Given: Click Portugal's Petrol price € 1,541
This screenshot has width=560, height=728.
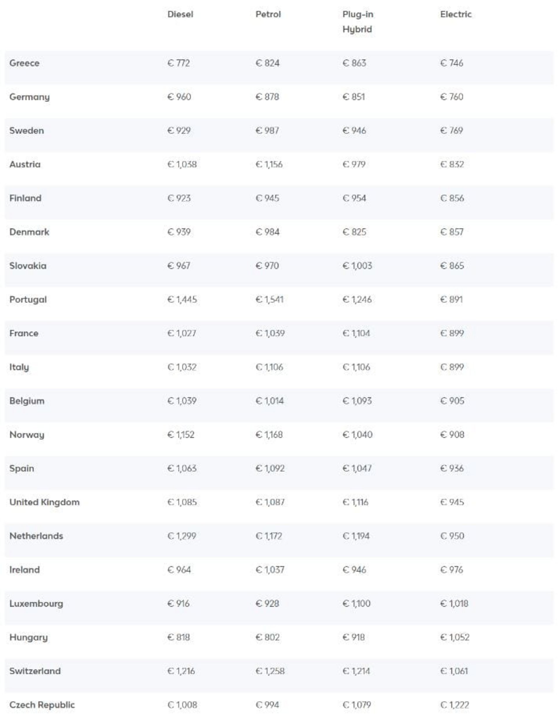Looking at the screenshot, I should point(269,299).
